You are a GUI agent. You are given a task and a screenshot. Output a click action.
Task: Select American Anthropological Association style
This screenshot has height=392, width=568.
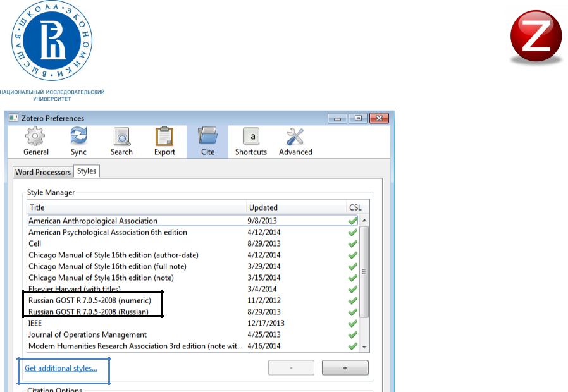[x=193, y=221]
